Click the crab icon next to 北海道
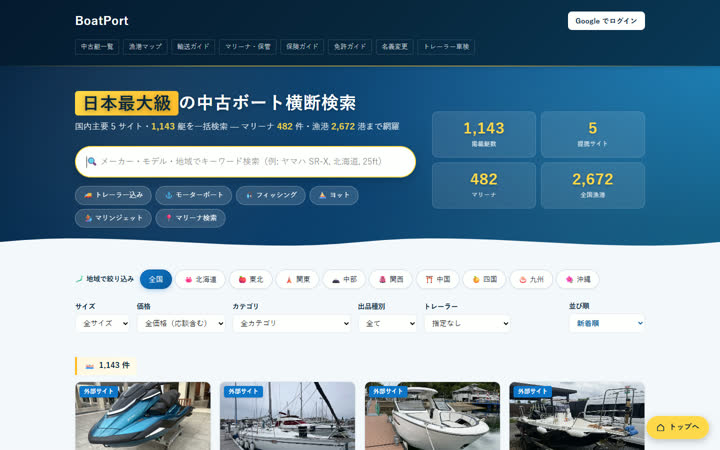Image resolution: width=720 pixels, height=450 pixels. point(188,279)
